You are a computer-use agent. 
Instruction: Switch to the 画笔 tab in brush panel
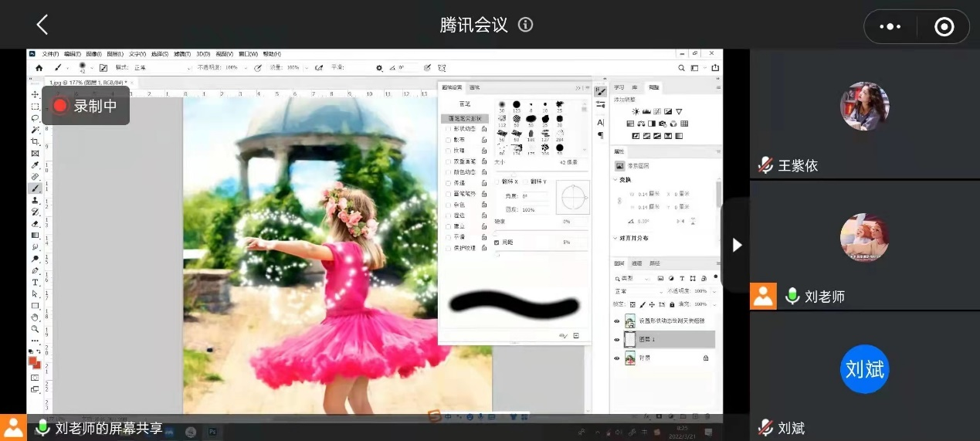475,87
